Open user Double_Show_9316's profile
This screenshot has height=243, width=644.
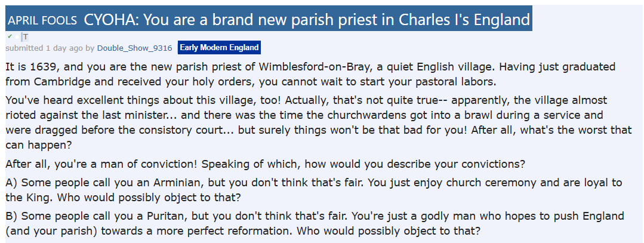(134, 48)
